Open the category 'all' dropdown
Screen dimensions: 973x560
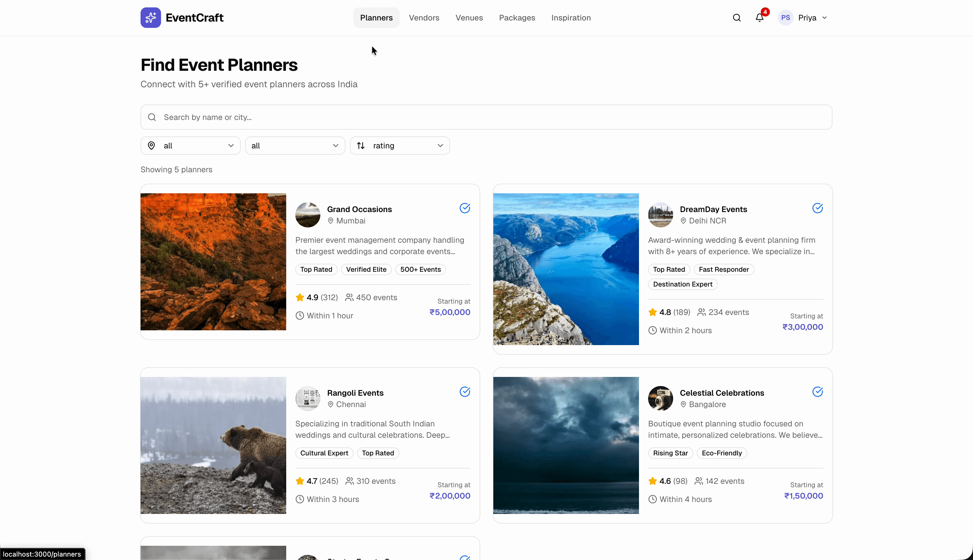295,145
